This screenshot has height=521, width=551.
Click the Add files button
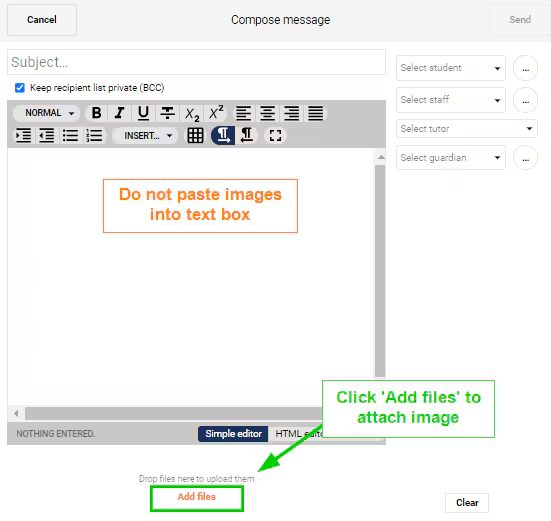pyautogui.click(x=197, y=497)
